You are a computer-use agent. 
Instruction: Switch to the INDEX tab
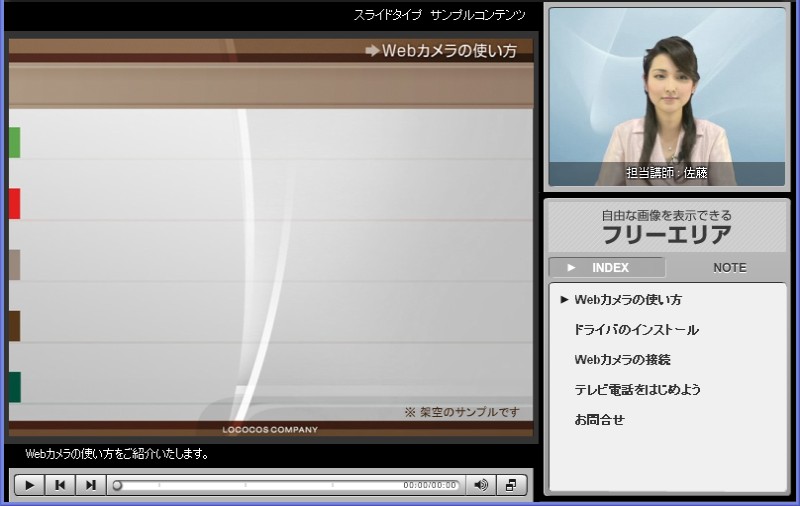point(607,267)
